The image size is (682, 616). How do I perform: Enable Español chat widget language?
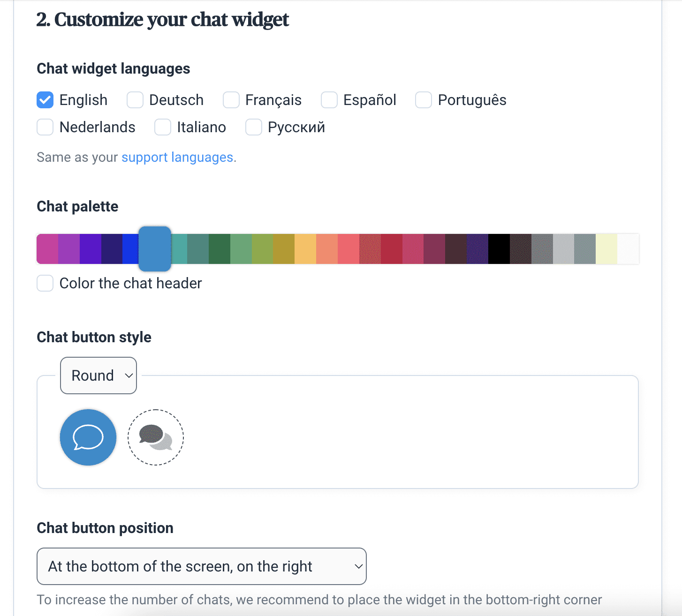pyautogui.click(x=329, y=100)
